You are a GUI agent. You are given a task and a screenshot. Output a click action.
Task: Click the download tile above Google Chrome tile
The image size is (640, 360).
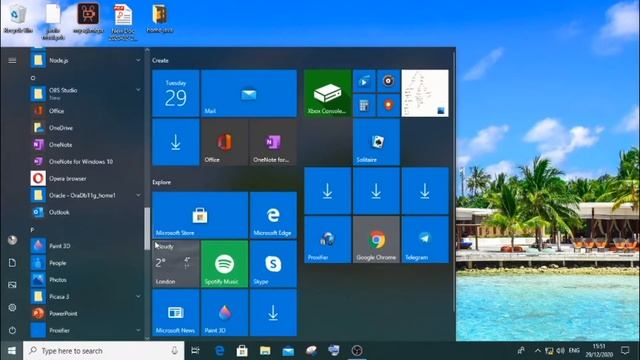[376, 191]
